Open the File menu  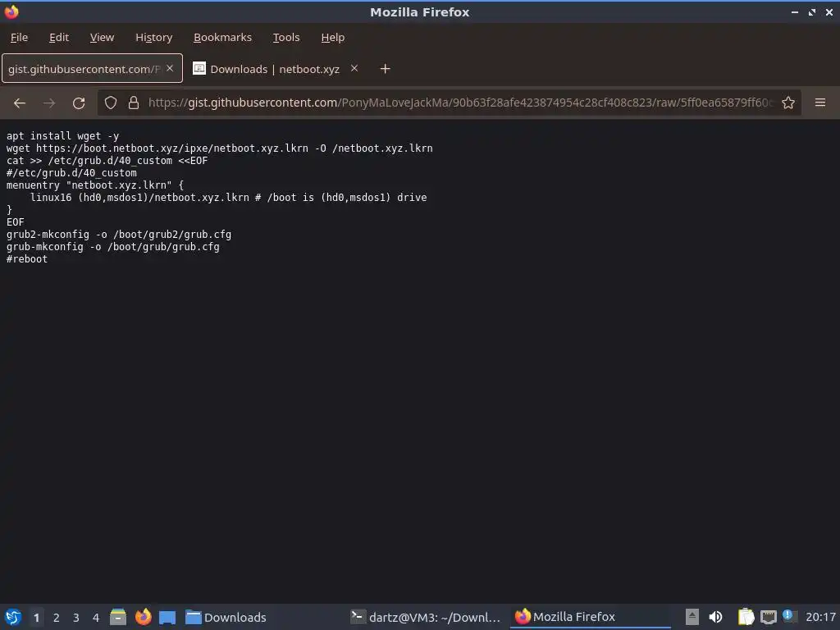20,38
